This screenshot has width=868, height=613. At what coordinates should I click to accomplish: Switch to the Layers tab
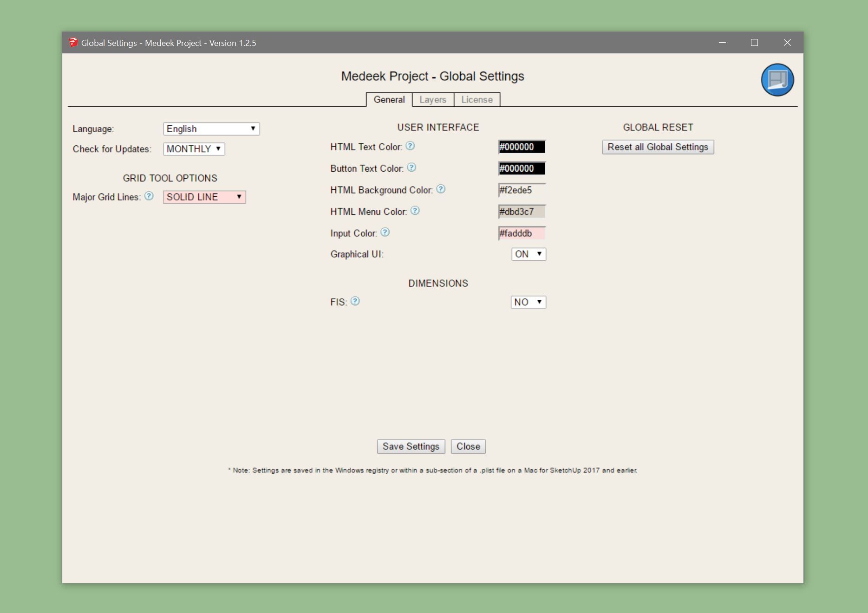(432, 100)
